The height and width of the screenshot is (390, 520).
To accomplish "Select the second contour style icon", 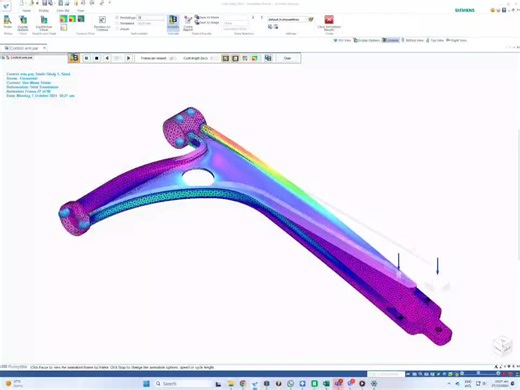I will [x=72, y=19].
